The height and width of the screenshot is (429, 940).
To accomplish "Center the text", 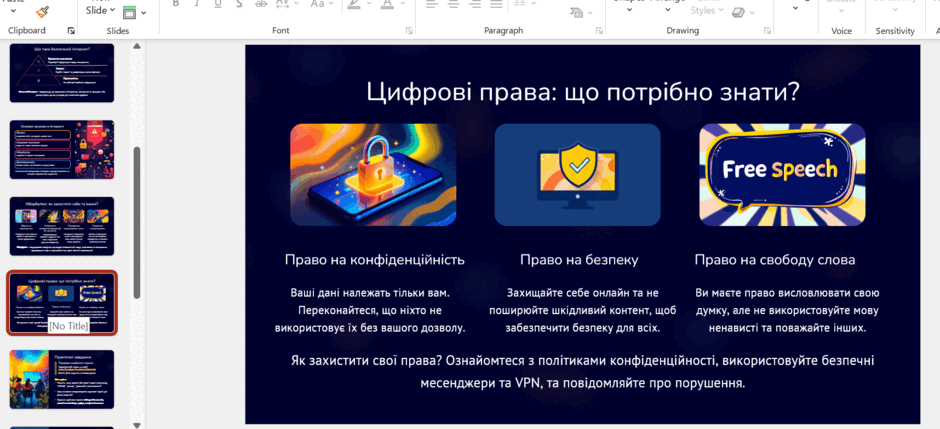I will click(x=454, y=4).
